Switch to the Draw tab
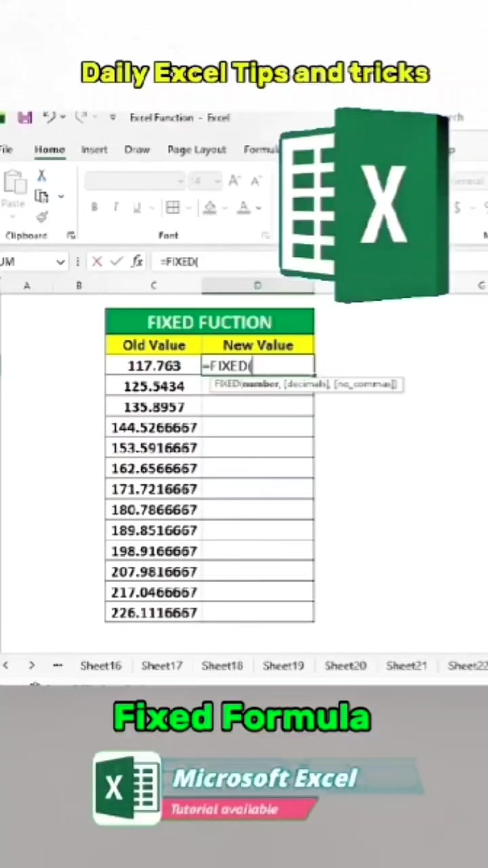Viewport: 488px width, 868px height. pos(137,149)
